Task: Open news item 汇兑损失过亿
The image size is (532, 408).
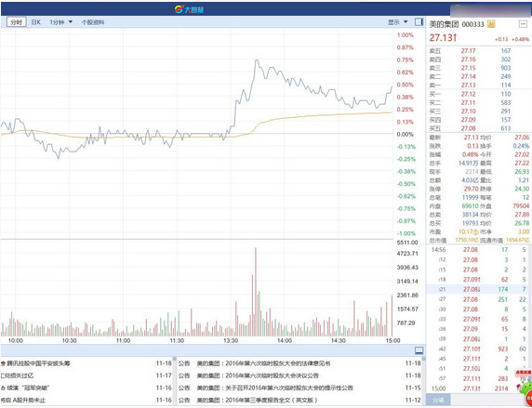Action: [17, 375]
